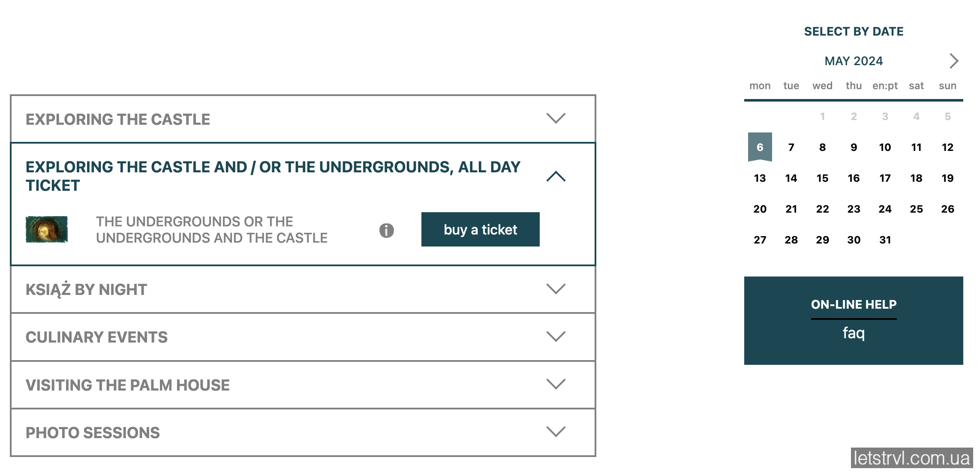The height and width of the screenshot is (475, 980).
Task: Expand the Culinary Events section
Action: point(556,337)
